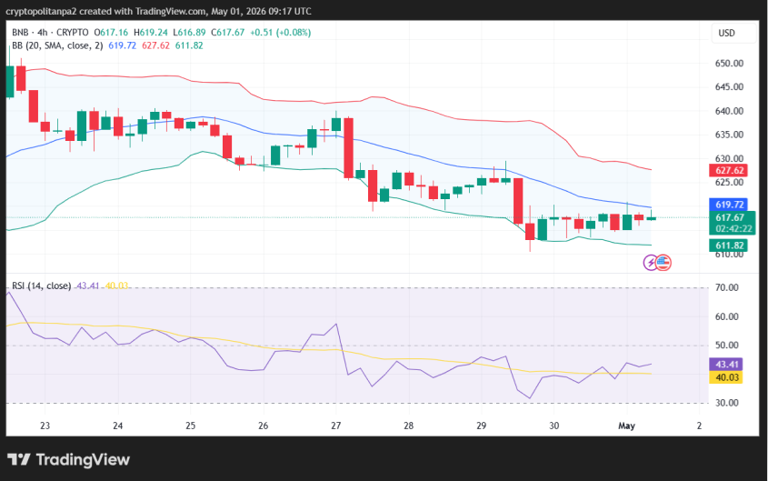Click the 611.82 lower band price label

click(x=729, y=245)
